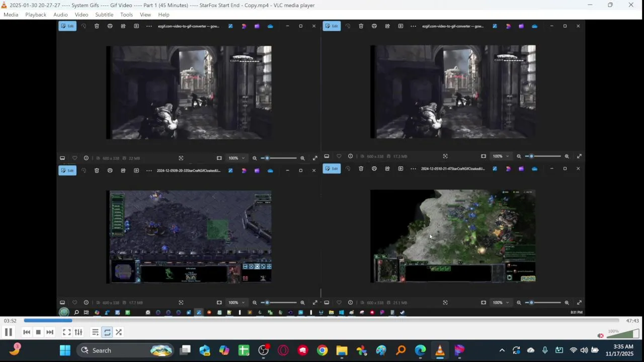This screenshot has width=644, height=362.
Task: Share image from the 17.7 MB Photos window
Action: [123, 170]
